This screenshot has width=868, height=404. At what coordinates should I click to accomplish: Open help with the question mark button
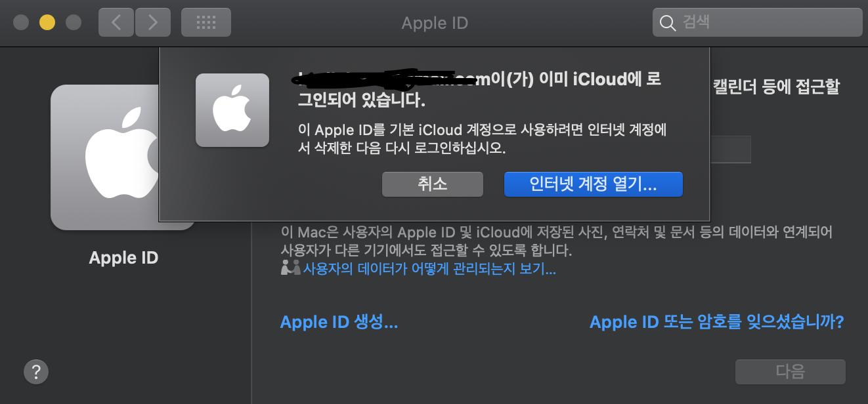coord(36,372)
